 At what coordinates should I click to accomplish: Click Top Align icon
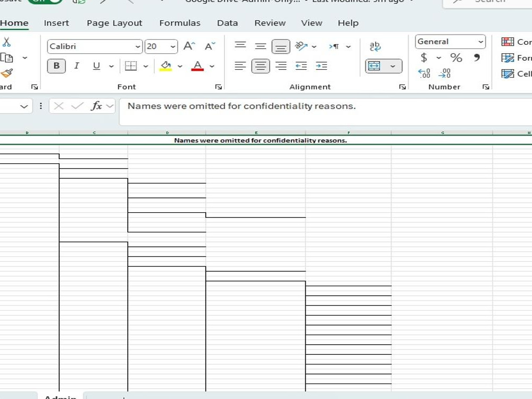click(x=240, y=46)
